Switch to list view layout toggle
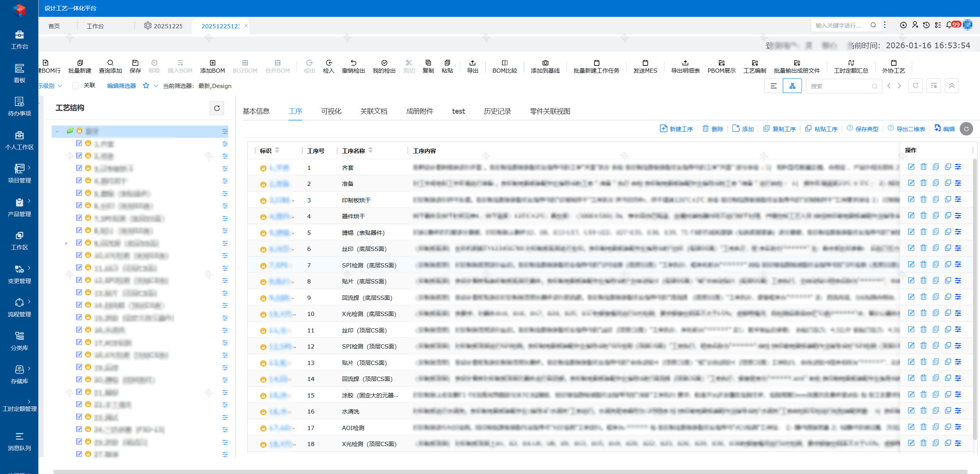 pos(774,86)
